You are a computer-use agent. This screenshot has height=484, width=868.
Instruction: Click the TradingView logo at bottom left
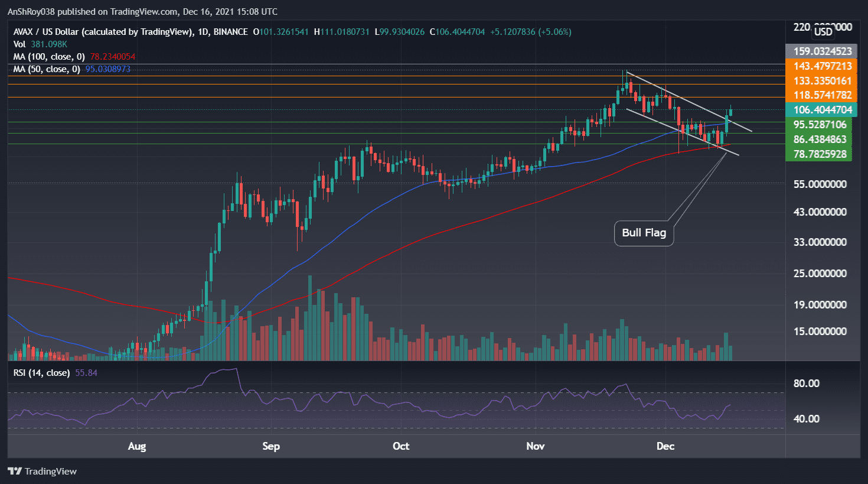[x=42, y=471]
